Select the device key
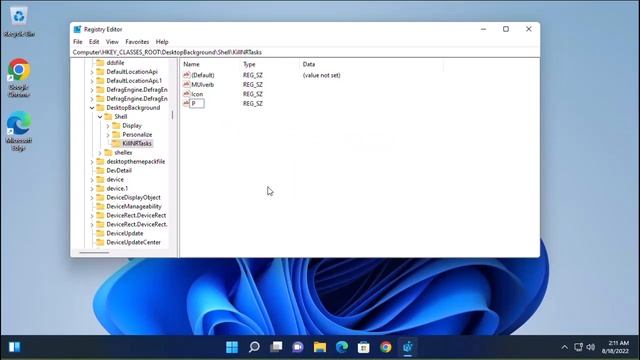Viewport: 640px width, 360px height. (x=115, y=179)
